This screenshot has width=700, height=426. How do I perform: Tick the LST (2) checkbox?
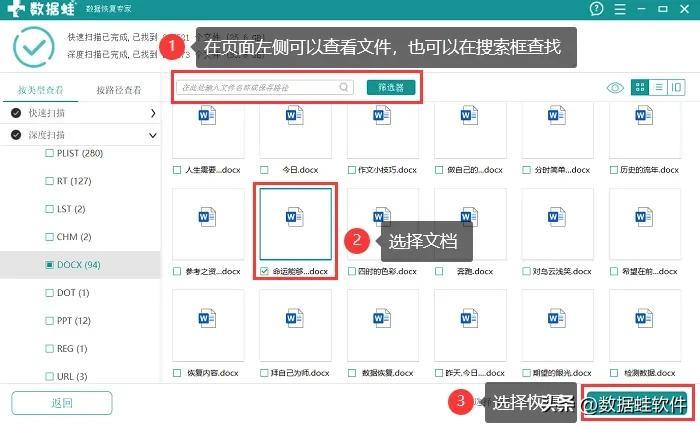pos(49,209)
